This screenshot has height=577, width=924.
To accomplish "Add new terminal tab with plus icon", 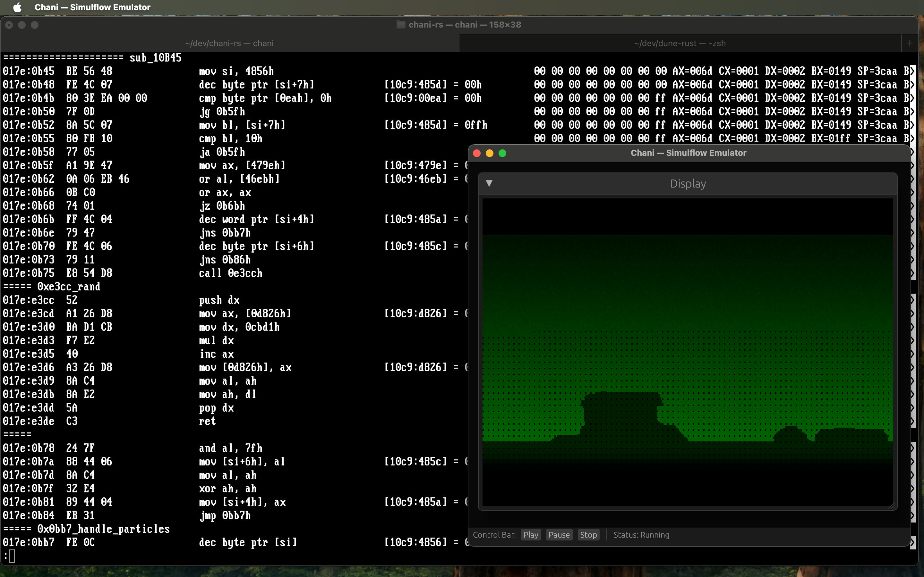I will (910, 43).
